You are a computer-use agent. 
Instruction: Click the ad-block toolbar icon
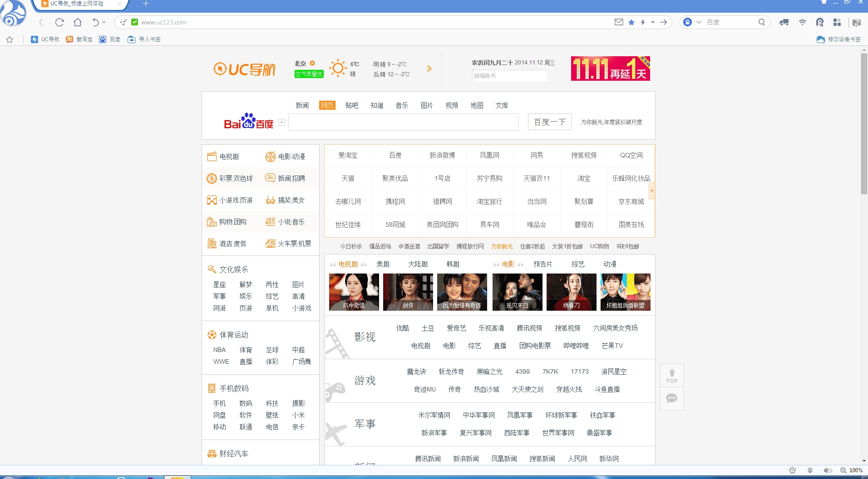pyautogui.click(x=820, y=22)
